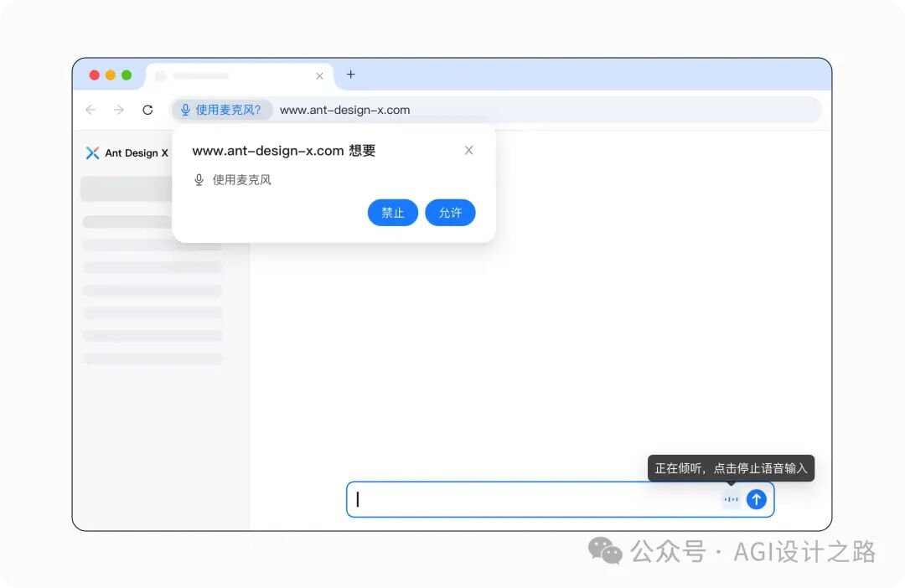Stop voice input via the waveform icon
This screenshot has width=905, height=588.
(731, 499)
